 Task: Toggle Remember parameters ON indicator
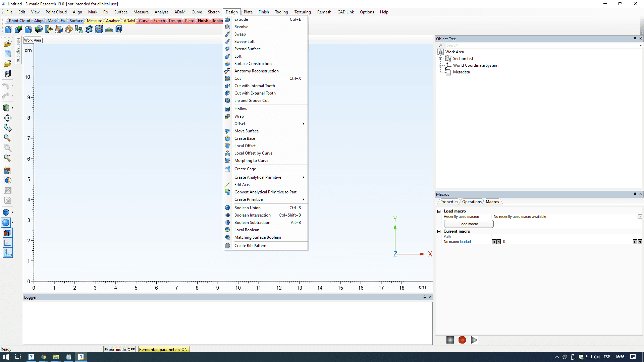163,349
